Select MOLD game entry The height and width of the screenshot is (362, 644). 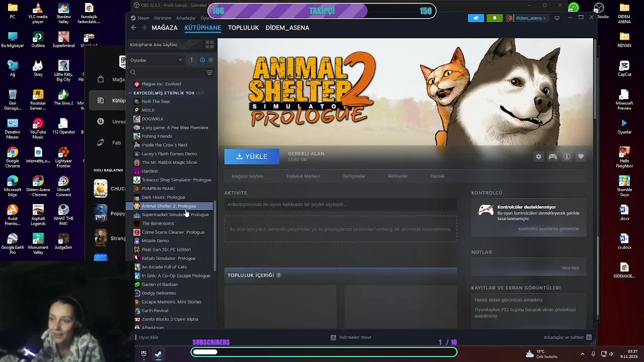[x=170, y=110]
